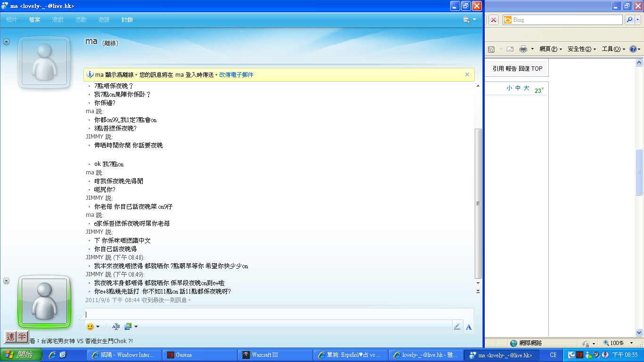Click ma's contact display picture
644x362 pixels.
pyautogui.click(x=44, y=62)
